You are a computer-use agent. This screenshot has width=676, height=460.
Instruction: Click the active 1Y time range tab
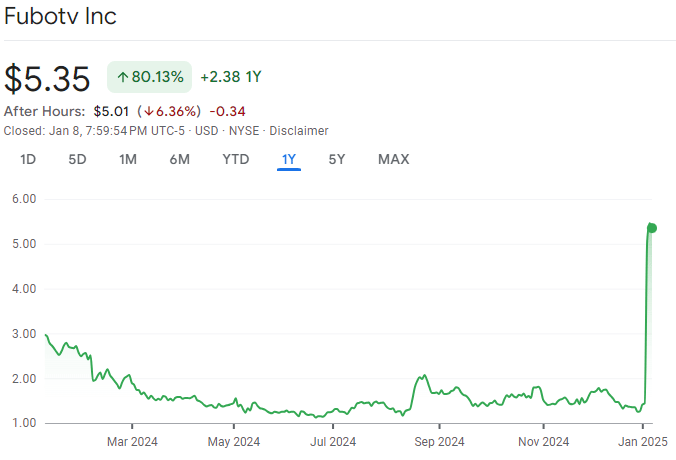289,160
